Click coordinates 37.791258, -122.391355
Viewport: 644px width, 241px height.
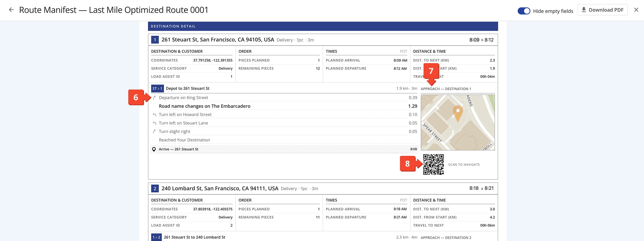[213, 60]
